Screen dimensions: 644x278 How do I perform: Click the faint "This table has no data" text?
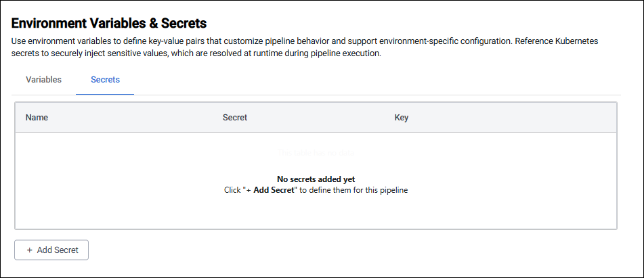click(316, 154)
